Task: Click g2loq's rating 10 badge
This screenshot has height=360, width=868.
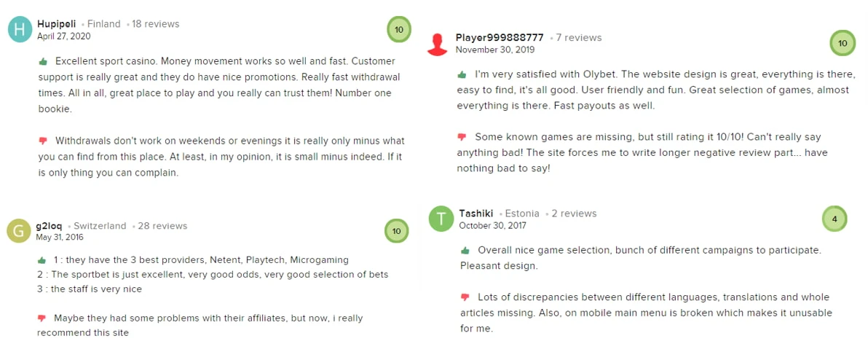Action: click(x=397, y=231)
